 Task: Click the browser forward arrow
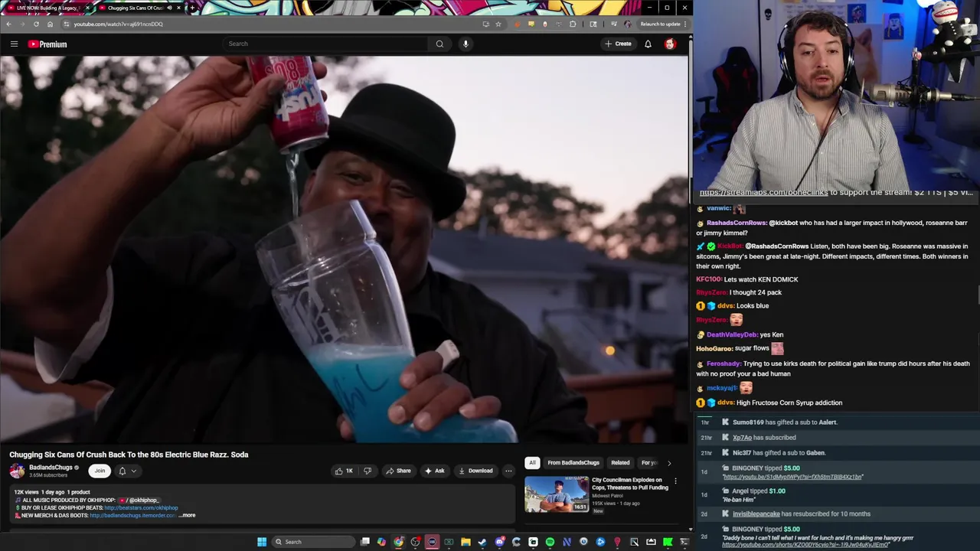tap(22, 24)
